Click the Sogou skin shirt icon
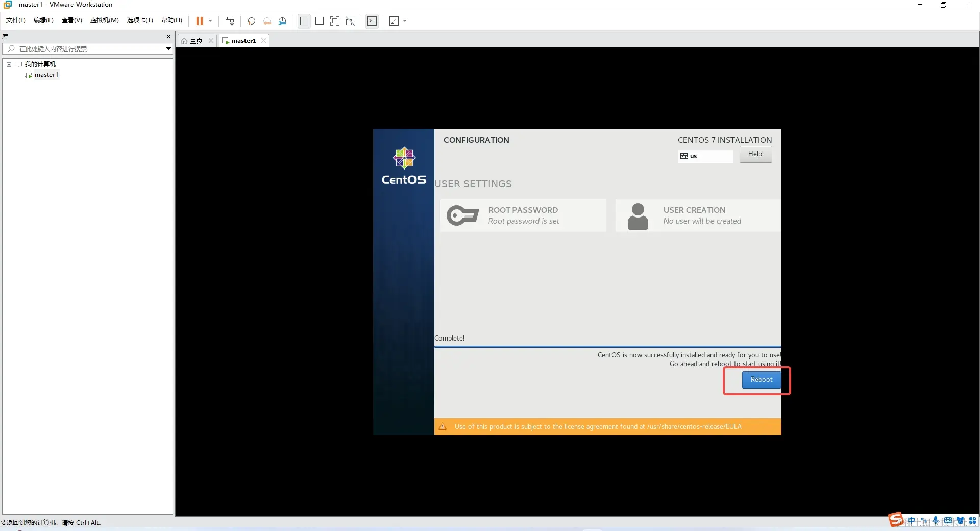This screenshot has height=531, width=980. [x=961, y=521]
